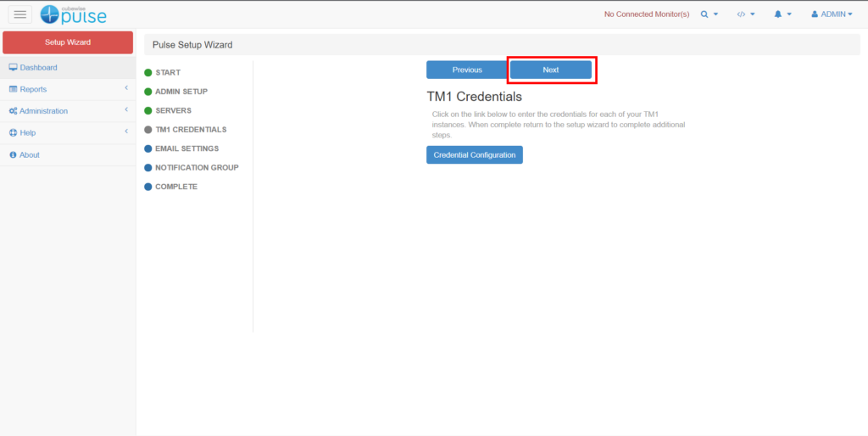
Task: Click the No Connected Monitor(s) status
Action: coord(647,14)
